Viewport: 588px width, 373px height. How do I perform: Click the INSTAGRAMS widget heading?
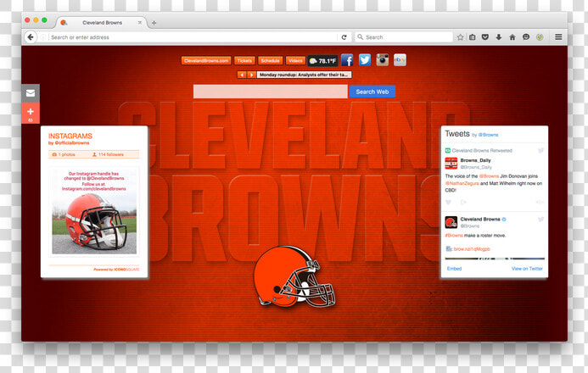(x=70, y=136)
